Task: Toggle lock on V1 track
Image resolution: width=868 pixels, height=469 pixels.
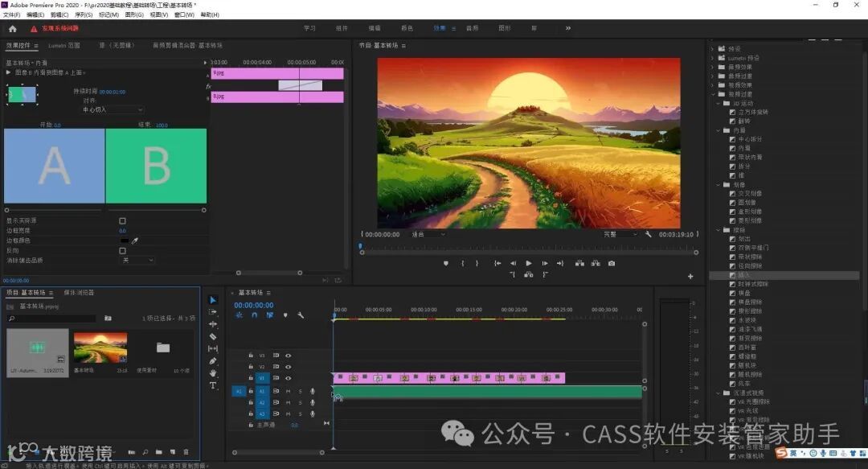Action: [x=251, y=378]
